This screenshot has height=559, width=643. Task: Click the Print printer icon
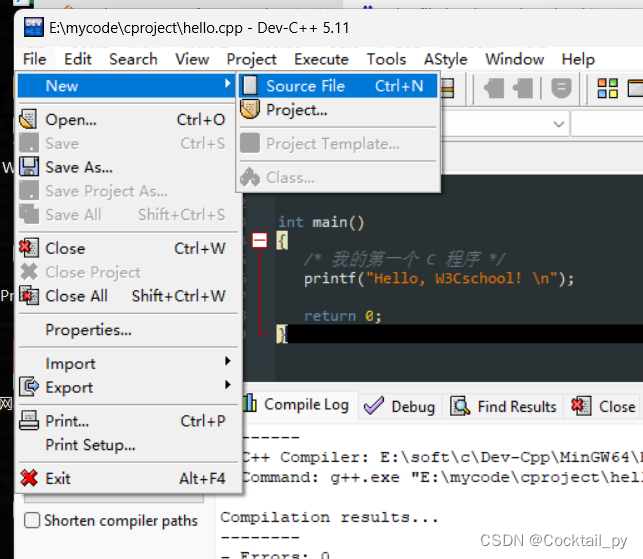pyautogui.click(x=29, y=421)
